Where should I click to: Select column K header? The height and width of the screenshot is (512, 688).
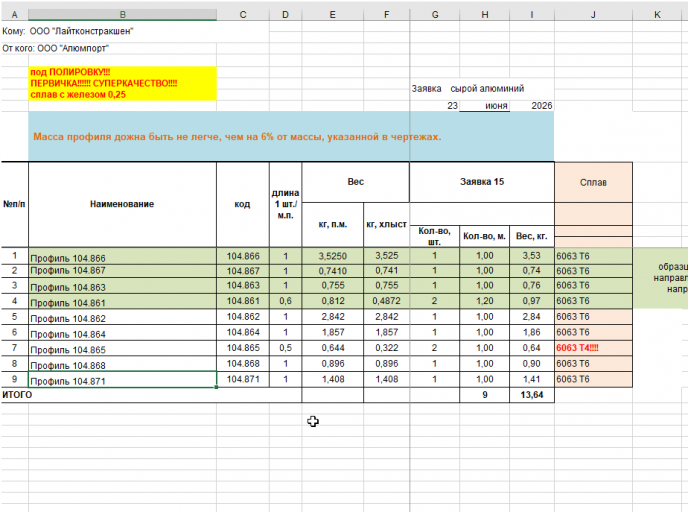tap(657, 14)
